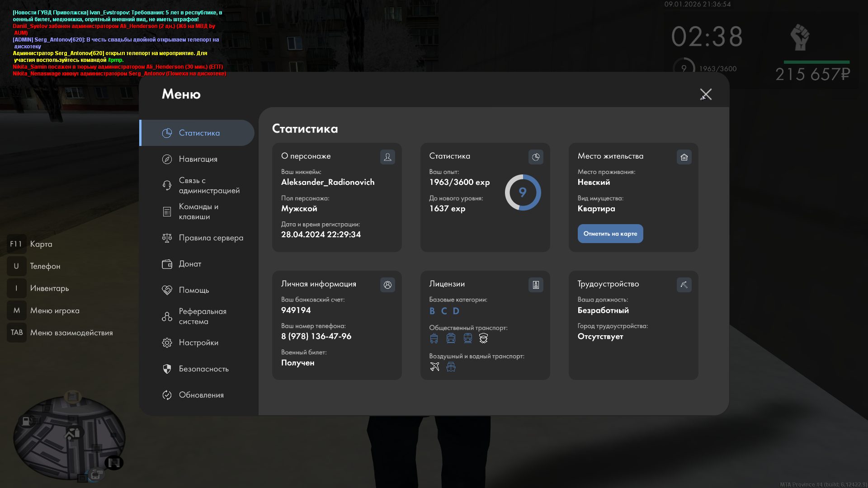The image size is (868, 488).
Task: Open Реферальная система menu item
Action: point(202,316)
